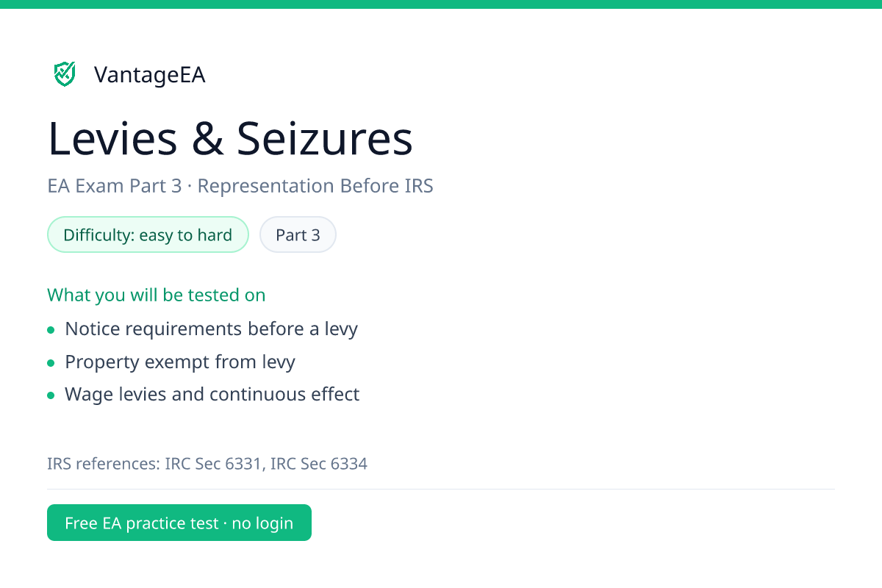Click the green accent bar at top
This screenshot has width=882, height=588.
[441, 4]
